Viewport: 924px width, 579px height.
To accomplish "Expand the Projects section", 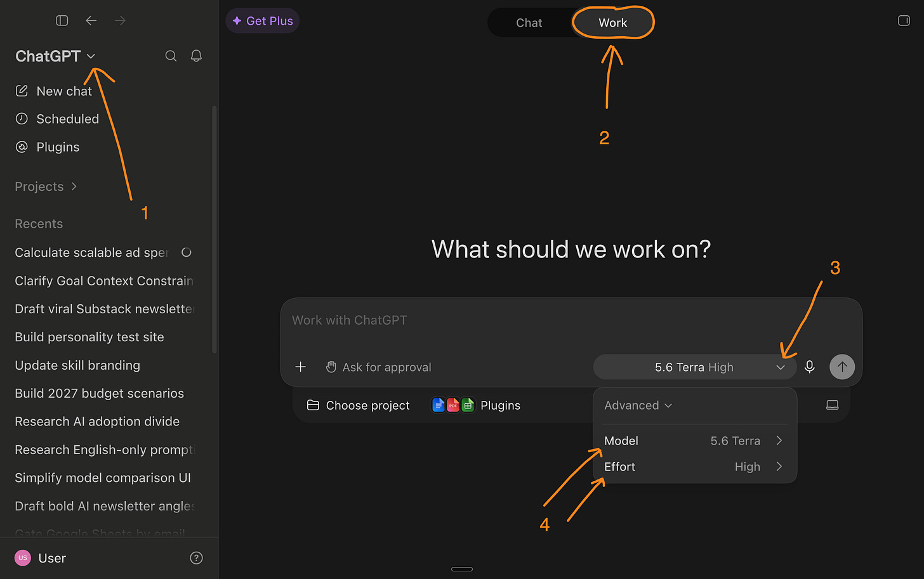I will tap(46, 186).
